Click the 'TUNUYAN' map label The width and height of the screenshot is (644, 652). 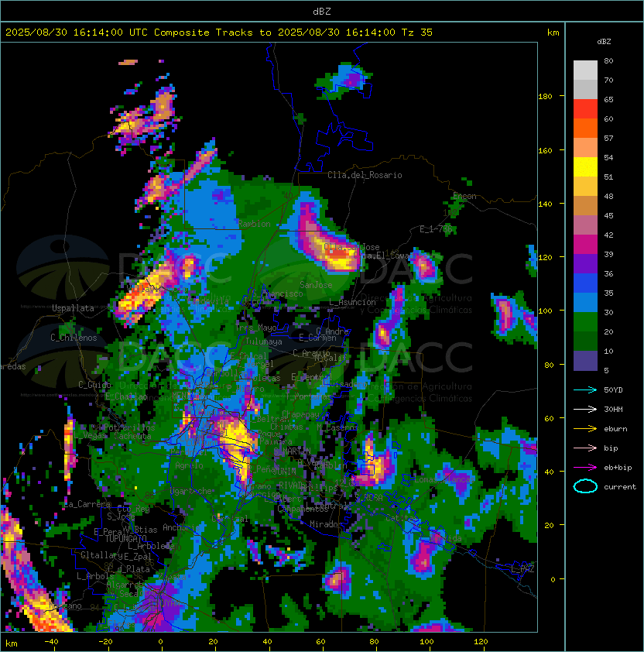[x=164, y=602]
